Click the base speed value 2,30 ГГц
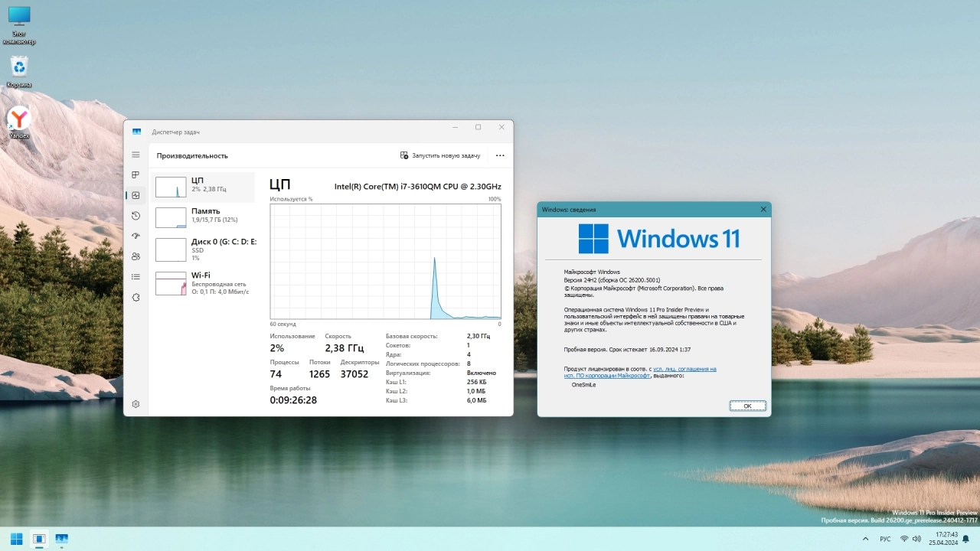Viewport: 980px width, 551px height. 479,336
